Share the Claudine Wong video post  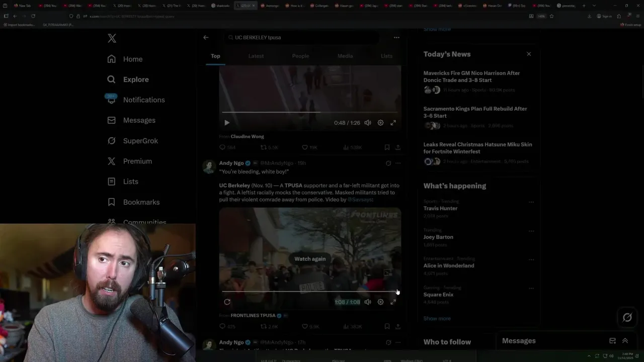point(397,147)
